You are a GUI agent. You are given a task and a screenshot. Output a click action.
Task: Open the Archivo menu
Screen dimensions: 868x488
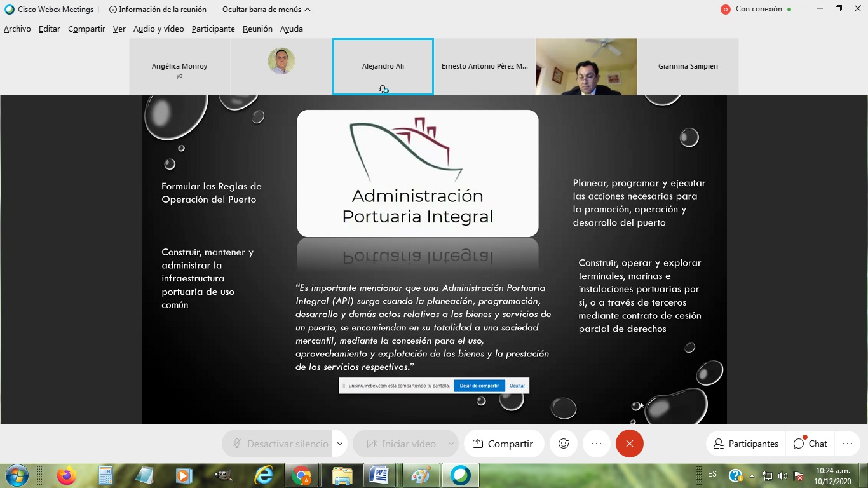pyautogui.click(x=17, y=29)
